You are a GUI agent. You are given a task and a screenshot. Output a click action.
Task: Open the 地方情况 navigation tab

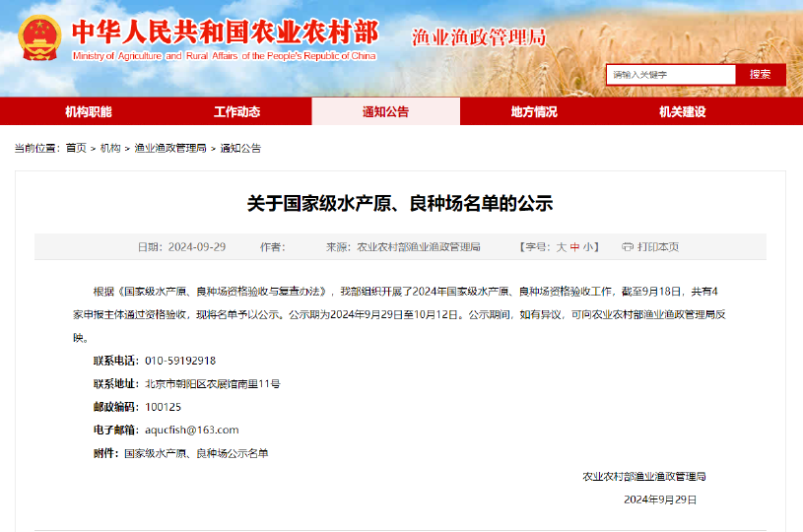534,111
